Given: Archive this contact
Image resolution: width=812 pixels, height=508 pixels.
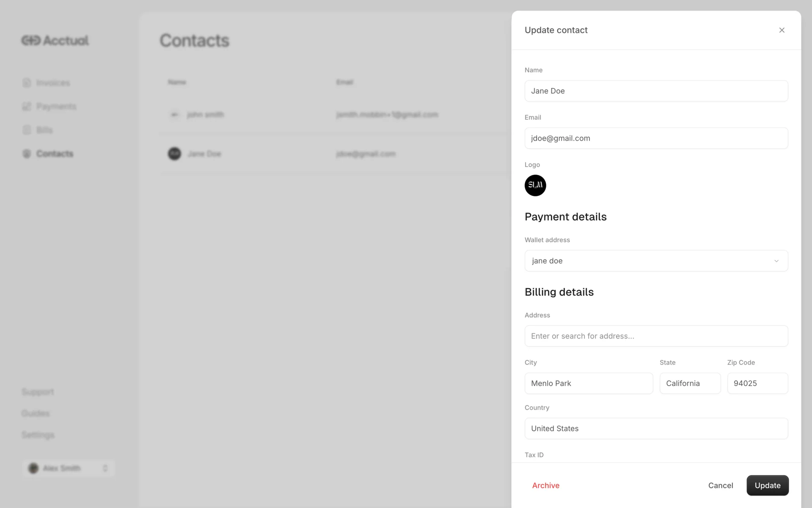Looking at the screenshot, I should [546, 486].
